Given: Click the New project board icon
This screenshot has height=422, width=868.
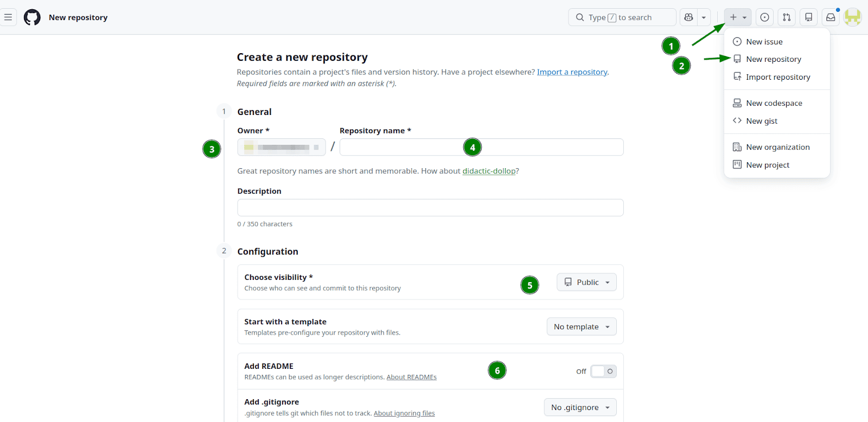Looking at the screenshot, I should point(737,164).
